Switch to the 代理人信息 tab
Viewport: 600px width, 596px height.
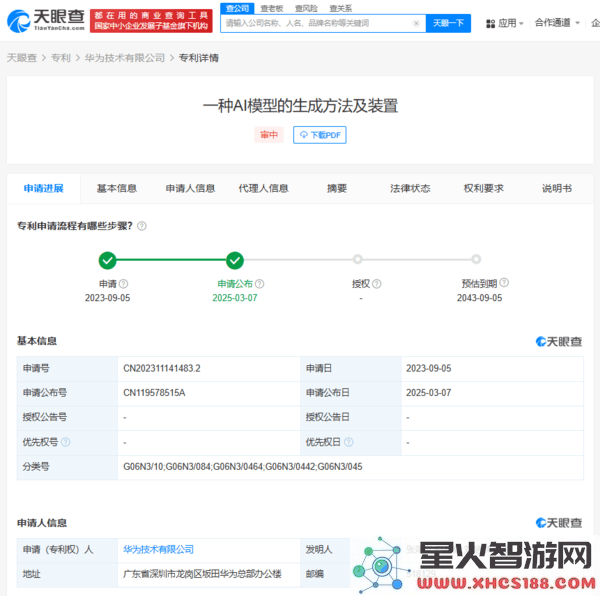263,188
